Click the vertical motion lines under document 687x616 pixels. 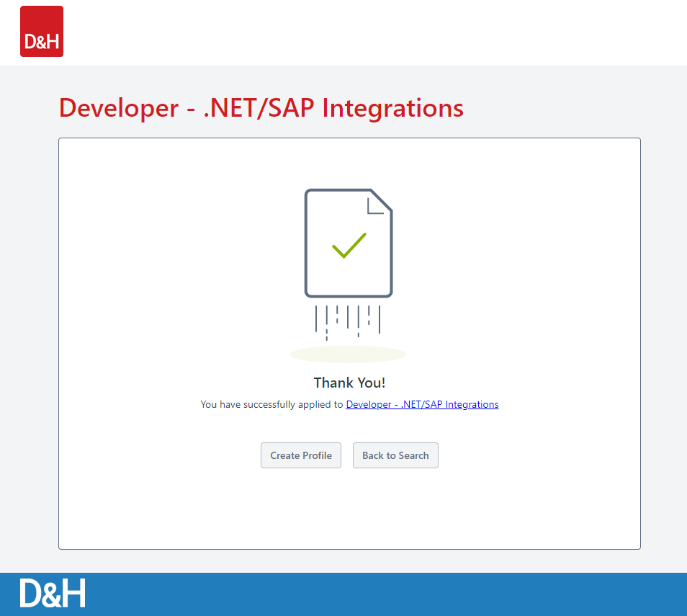click(x=348, y=318)
